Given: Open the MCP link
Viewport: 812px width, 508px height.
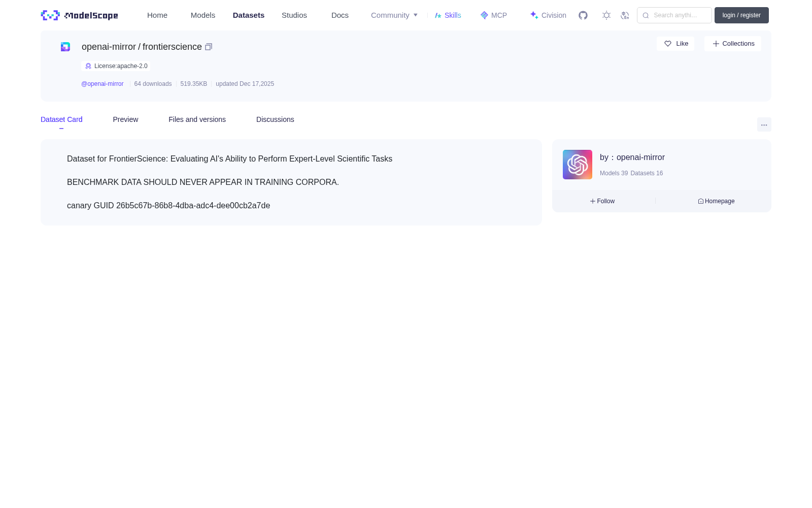Looking at the screenshot, I should [x=499, y=15].
